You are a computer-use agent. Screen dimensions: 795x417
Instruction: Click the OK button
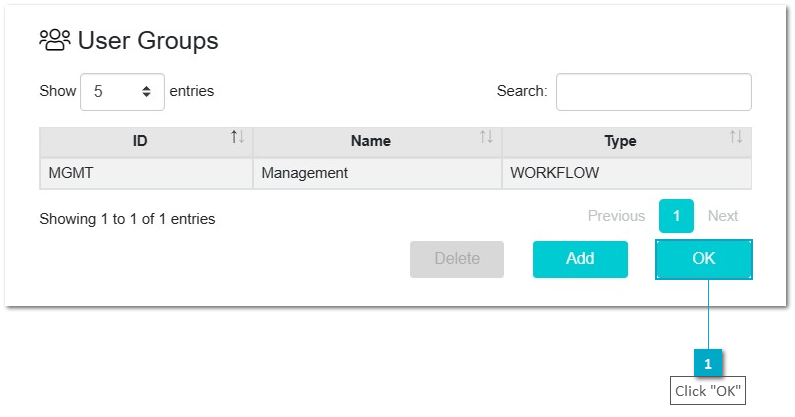[x=704, y=259]
